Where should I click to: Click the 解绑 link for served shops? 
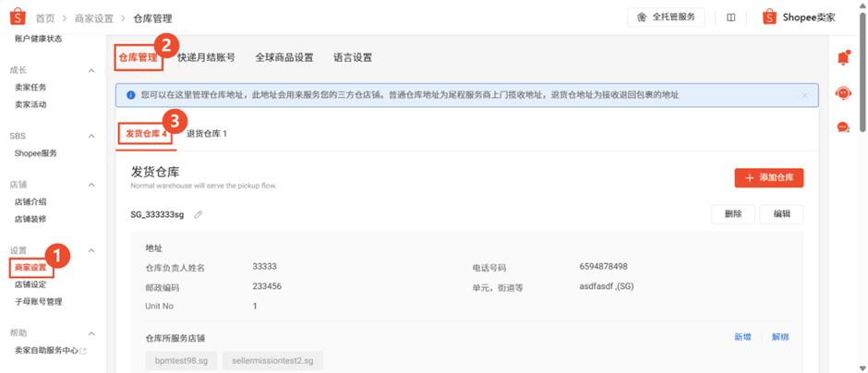[780, 337]
